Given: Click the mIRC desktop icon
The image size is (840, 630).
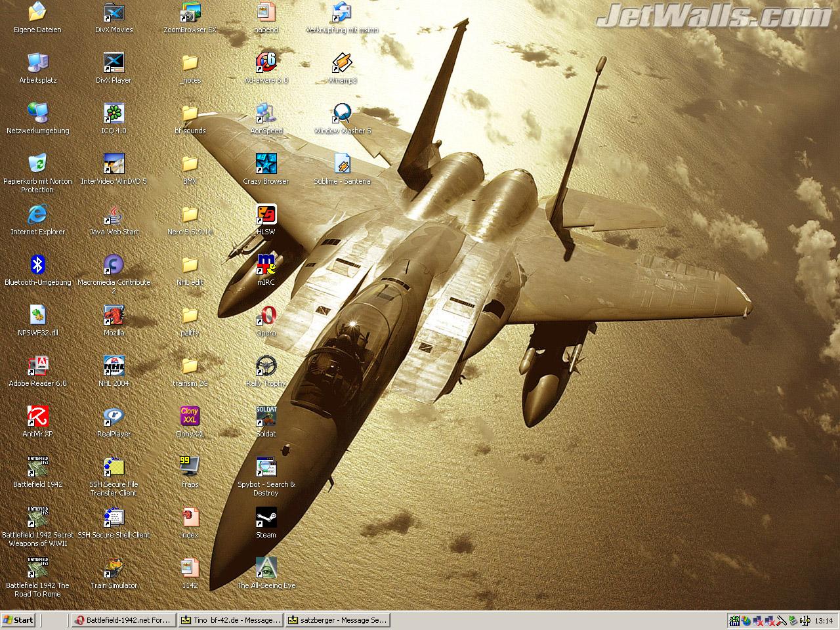Looking at the screenshot, I should coord(266,265).
